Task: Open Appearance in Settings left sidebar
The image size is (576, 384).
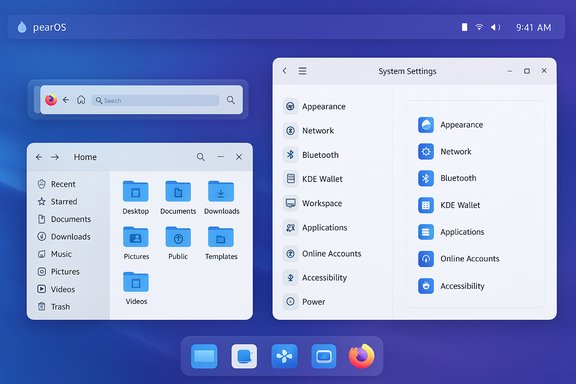Action: pos(315,107)
